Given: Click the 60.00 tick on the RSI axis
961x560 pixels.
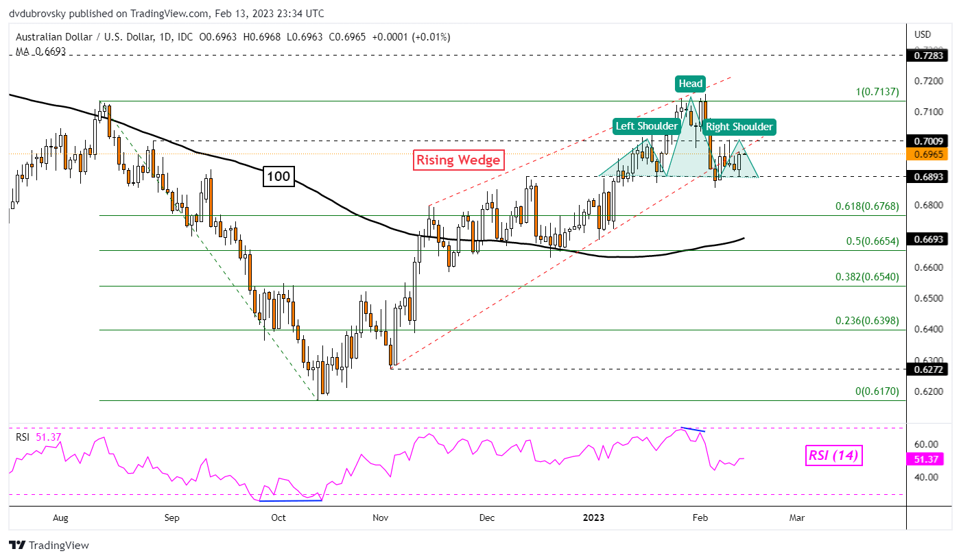Looking at the screenshot, I should pyautogui.click(x=927, y=444).
